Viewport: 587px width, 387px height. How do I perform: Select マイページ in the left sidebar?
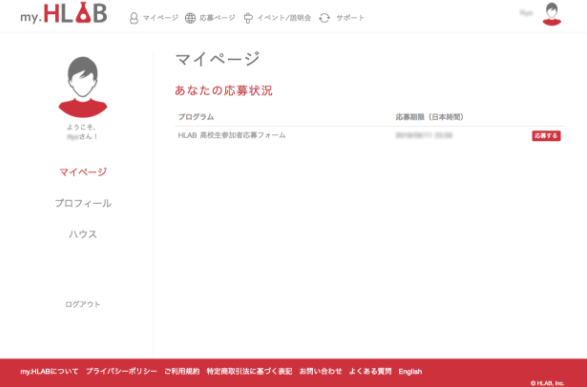(x=83, y=172)
